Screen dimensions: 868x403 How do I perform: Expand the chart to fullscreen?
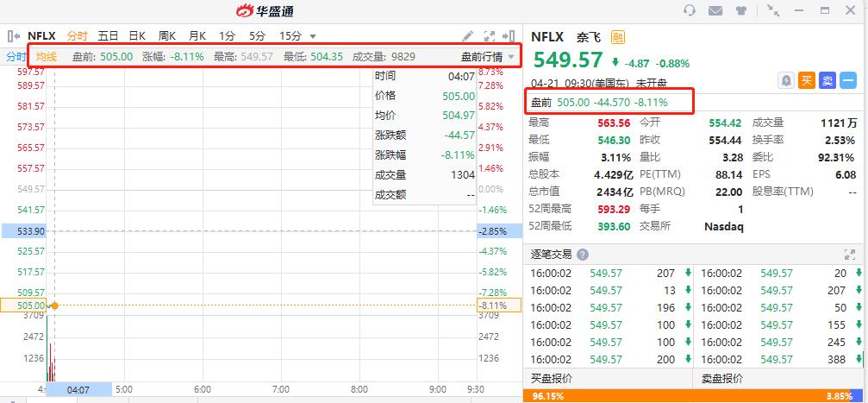[490, 36]
